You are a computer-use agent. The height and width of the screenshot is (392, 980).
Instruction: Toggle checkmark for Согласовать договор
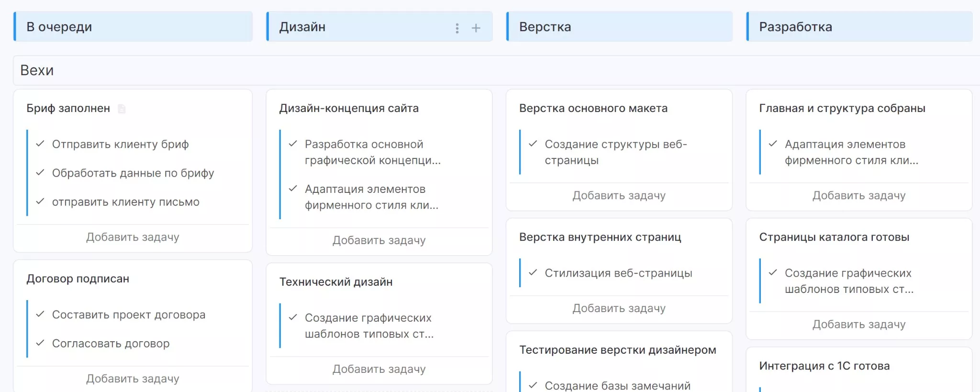41,343
